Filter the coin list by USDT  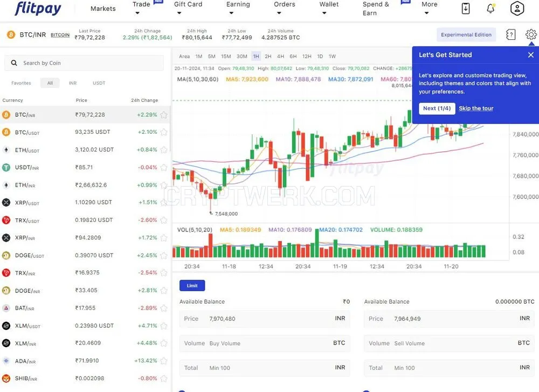pos(99,83)
